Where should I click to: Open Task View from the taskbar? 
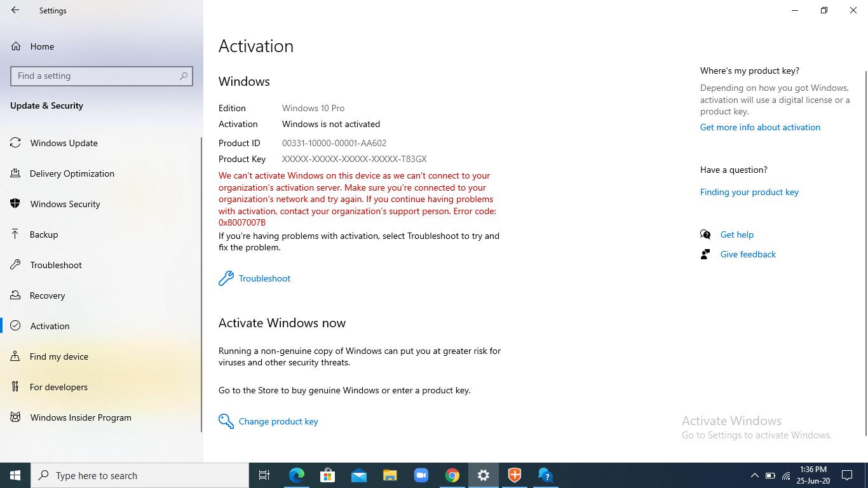264,475
